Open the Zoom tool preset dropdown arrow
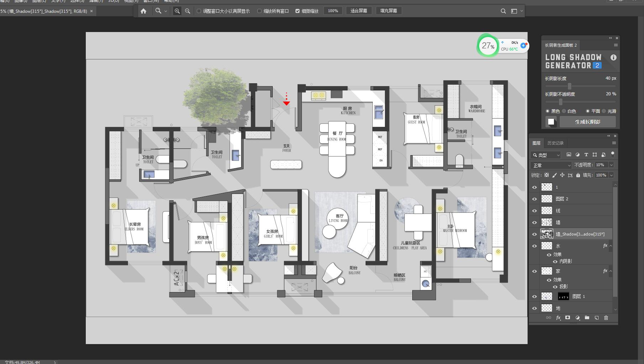This screenshot has width=644, height=364. point(166,11)
